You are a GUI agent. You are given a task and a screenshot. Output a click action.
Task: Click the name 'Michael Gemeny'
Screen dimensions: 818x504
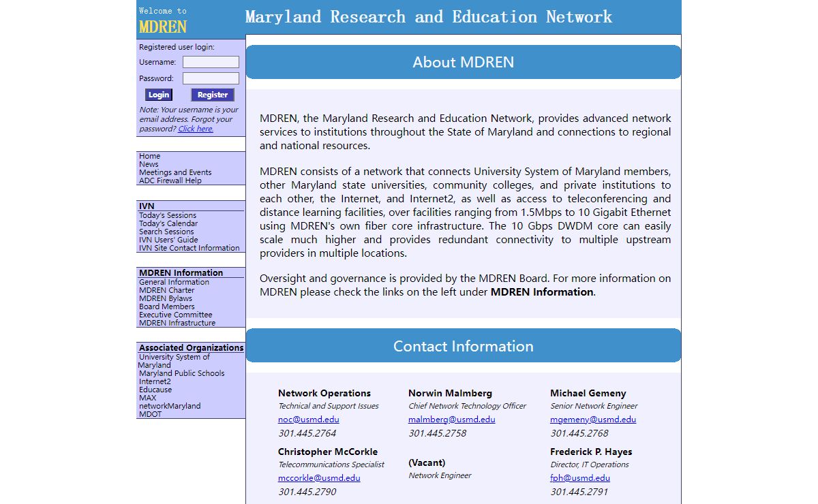coord(588,393)
